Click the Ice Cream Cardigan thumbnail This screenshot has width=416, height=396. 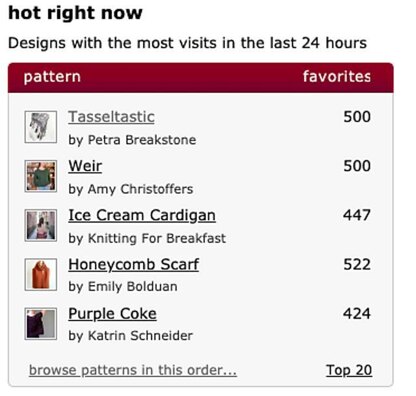pos(41,225)
